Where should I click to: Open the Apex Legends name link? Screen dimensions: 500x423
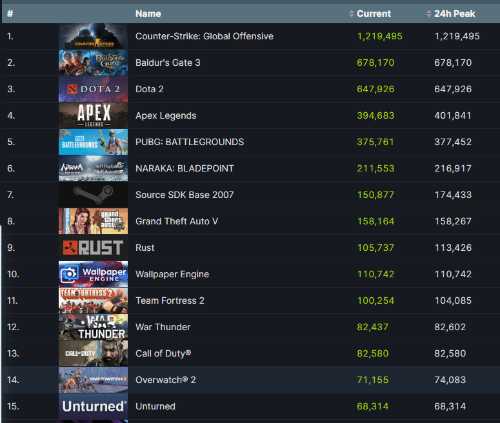[166, 116]
